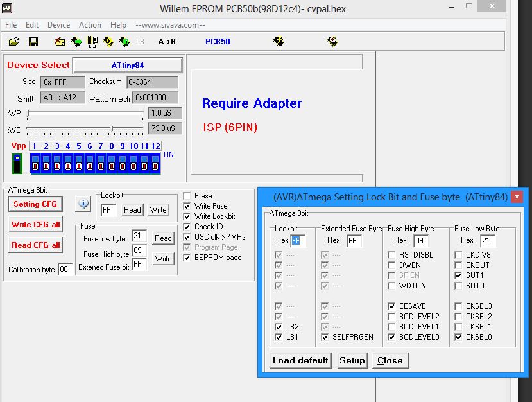Click the green Vpp jumper icon
Image resolution: width=532 pixels, height=402 pixels.
(x=17, y=163)
